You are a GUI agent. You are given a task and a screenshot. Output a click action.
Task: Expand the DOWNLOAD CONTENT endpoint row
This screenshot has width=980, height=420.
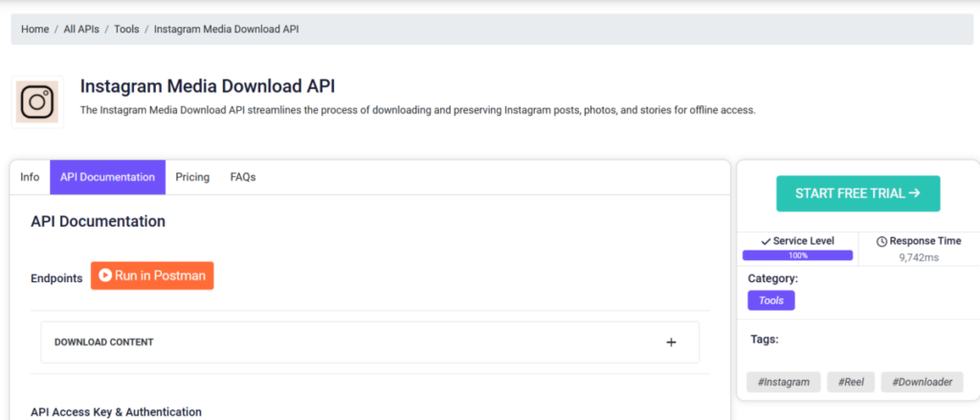(370, 343)
